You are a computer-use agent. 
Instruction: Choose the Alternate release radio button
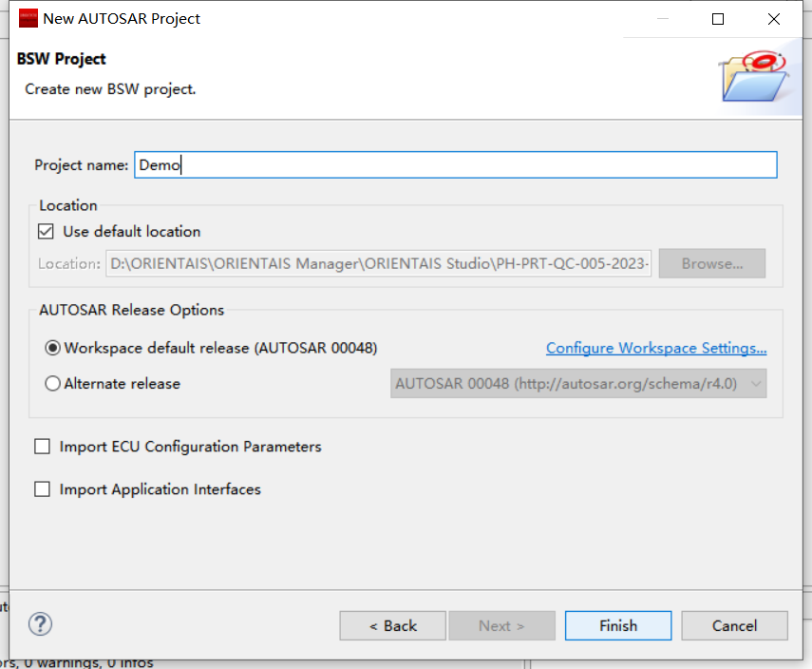click(53, 384)
